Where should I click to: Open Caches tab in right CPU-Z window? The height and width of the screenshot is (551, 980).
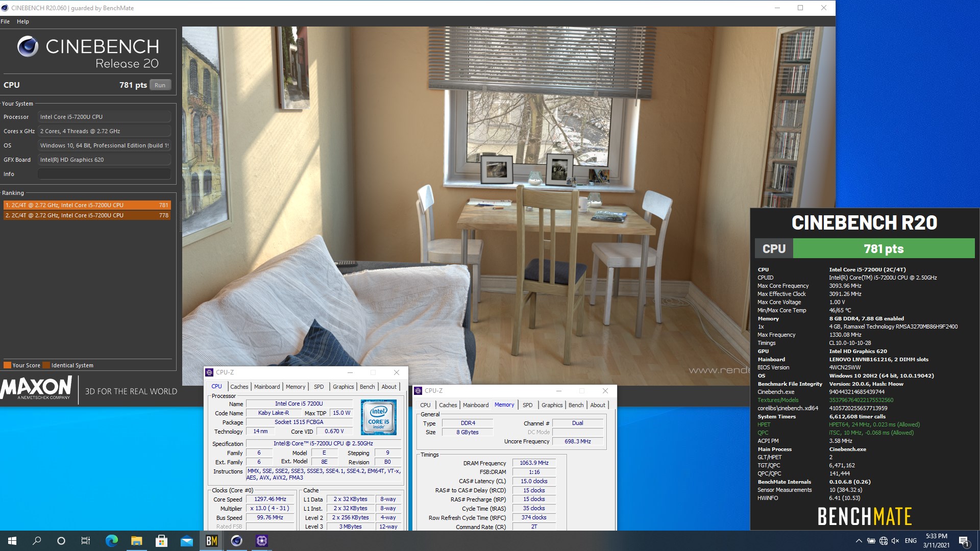[x=448, y=405]
